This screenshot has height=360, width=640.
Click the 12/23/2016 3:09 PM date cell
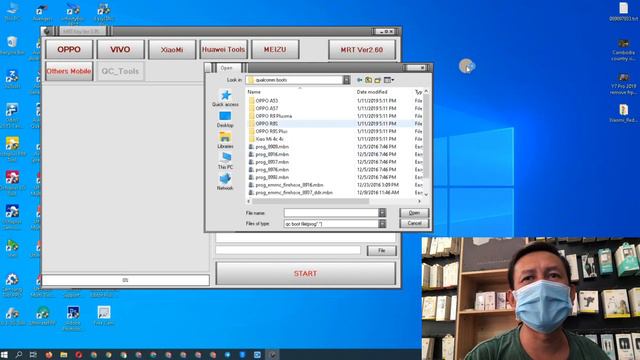pos(378,185)
